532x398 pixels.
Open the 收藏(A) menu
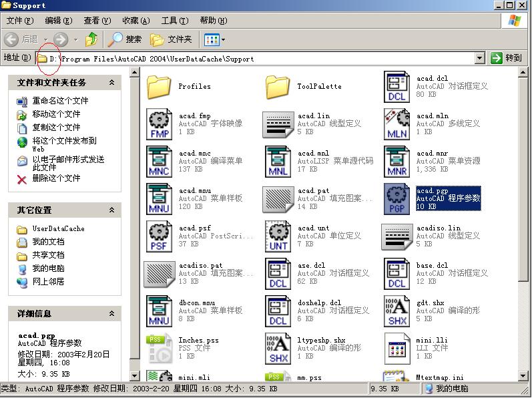(136, 21)
